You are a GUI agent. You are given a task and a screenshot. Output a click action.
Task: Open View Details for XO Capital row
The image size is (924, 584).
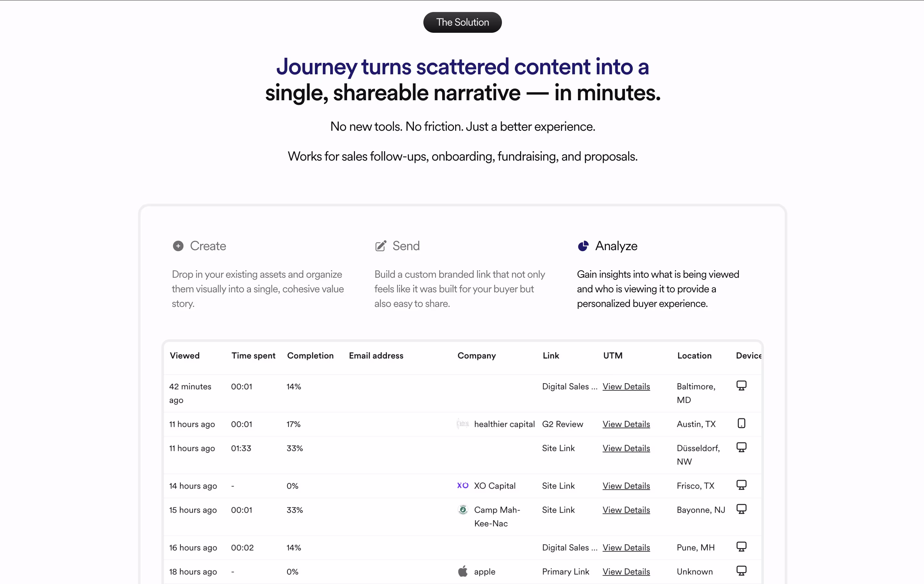pos(626,486)
